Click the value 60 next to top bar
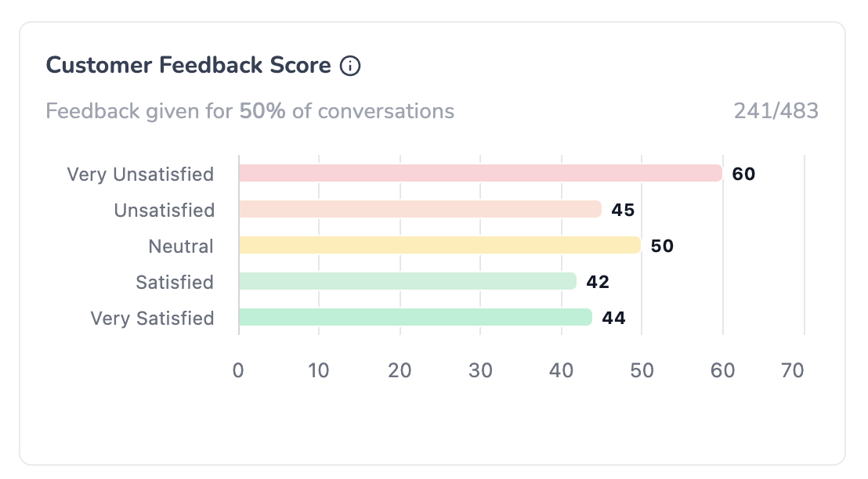868x479 pixels. [743, 174]
